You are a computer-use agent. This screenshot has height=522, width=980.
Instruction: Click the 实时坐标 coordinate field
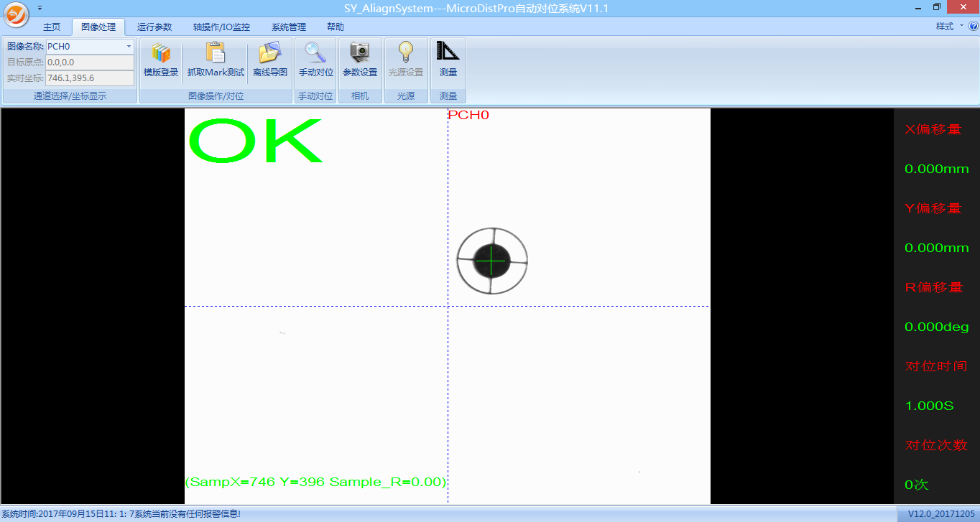tap(89, 78)
